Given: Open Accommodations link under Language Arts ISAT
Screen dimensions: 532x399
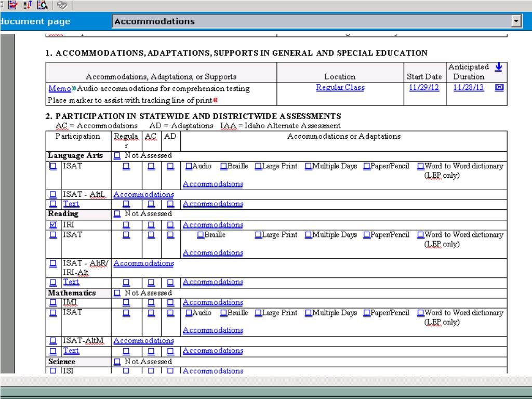Looking at the screenshot, I should coord(213,184).
